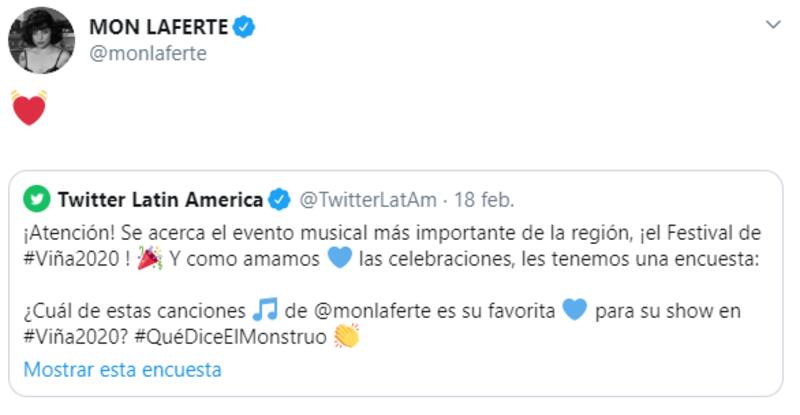Open the tweet options chevron menu
The width and height of the screenshot is (800, 415).
(x=770, y=24)
